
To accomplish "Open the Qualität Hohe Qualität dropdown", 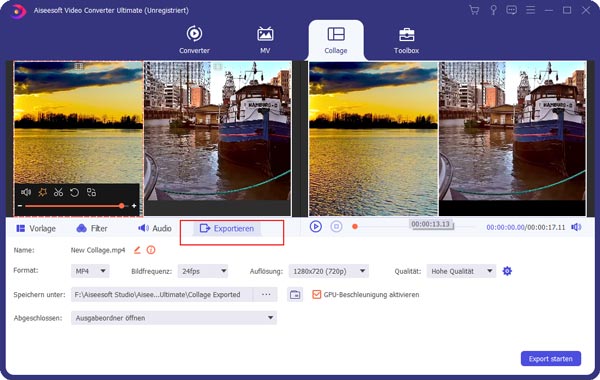I will click(461, 271).
